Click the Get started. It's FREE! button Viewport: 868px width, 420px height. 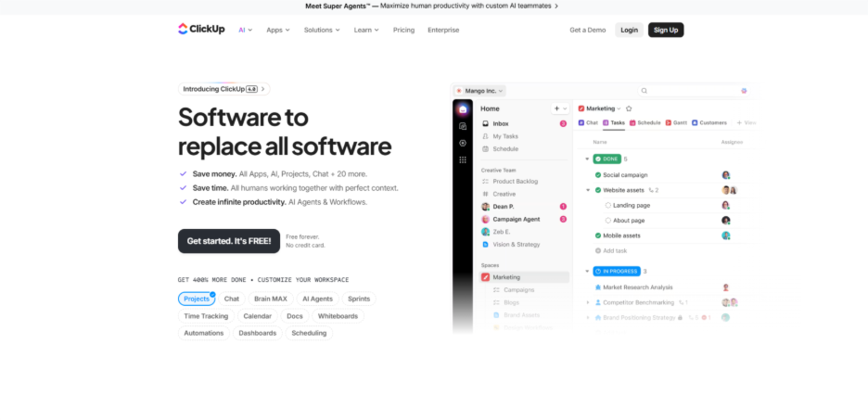(228, 241)
